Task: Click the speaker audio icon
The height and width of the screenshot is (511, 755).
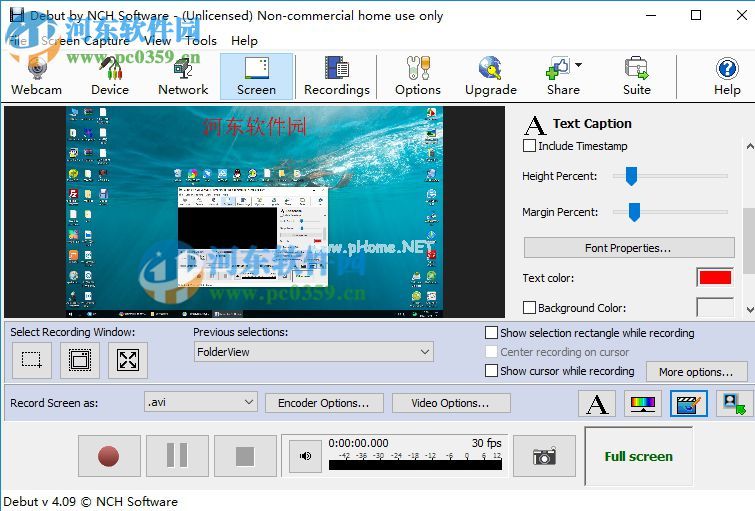Action: coord(306,456)
